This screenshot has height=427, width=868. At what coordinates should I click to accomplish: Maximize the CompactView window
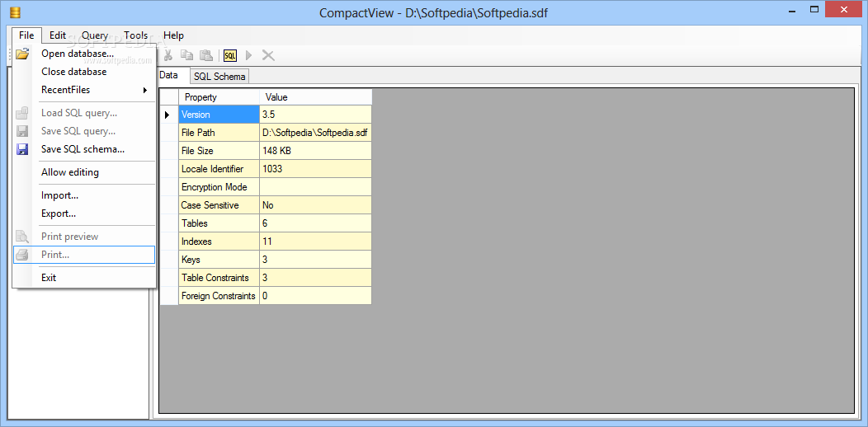(x=814, y=9)
